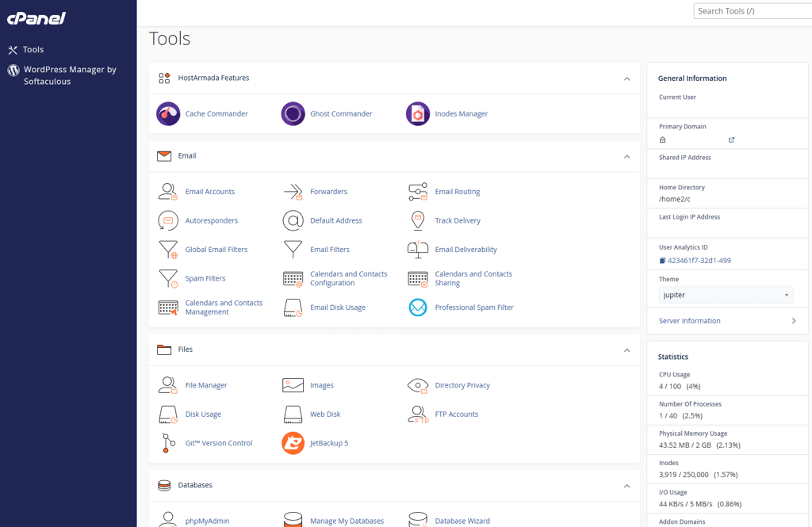The image size is (812, 527).
Task: Open Calendars and Contacts Configuration icon
Action: tap(293, 278)
